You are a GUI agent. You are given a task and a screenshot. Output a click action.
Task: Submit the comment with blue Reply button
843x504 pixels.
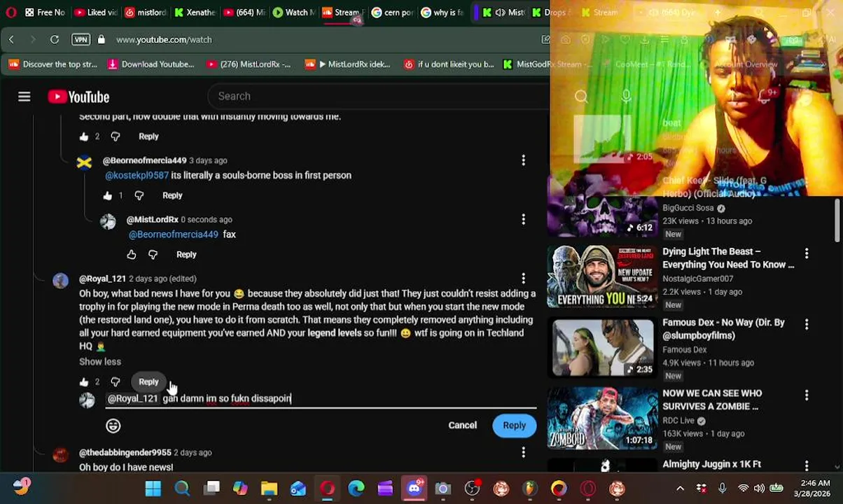[514, 426]
